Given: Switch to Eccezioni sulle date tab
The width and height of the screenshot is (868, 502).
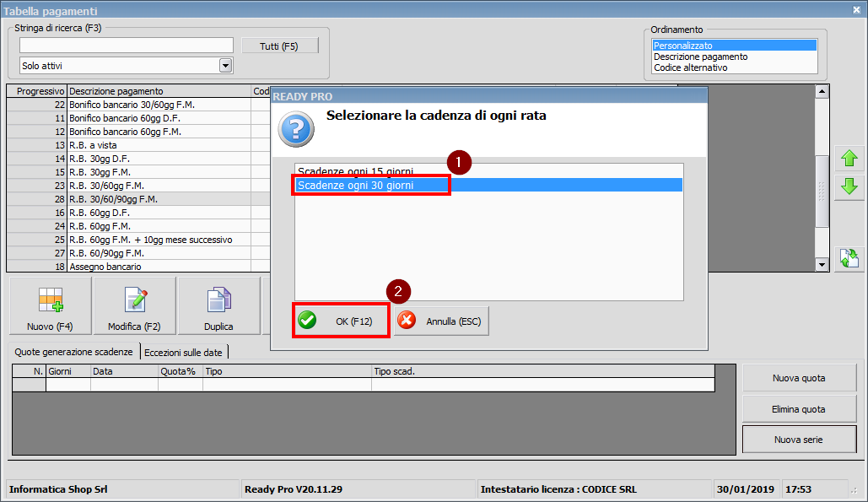Looking at the screenshot, I should click(183, 353).
